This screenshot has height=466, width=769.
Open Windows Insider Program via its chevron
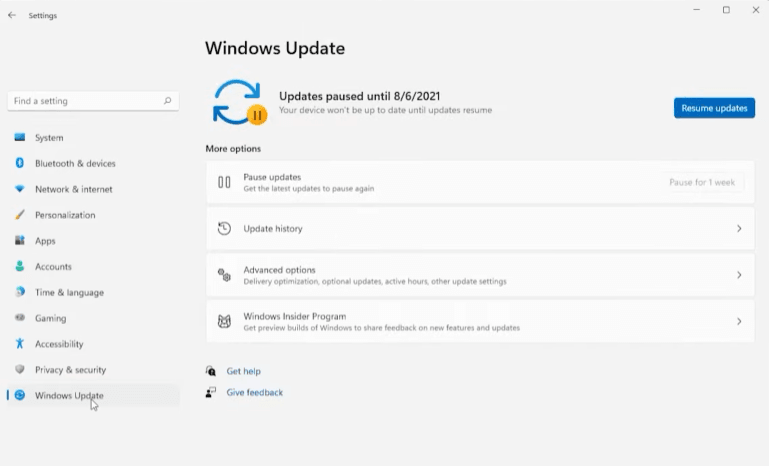[x=739, y=321]
